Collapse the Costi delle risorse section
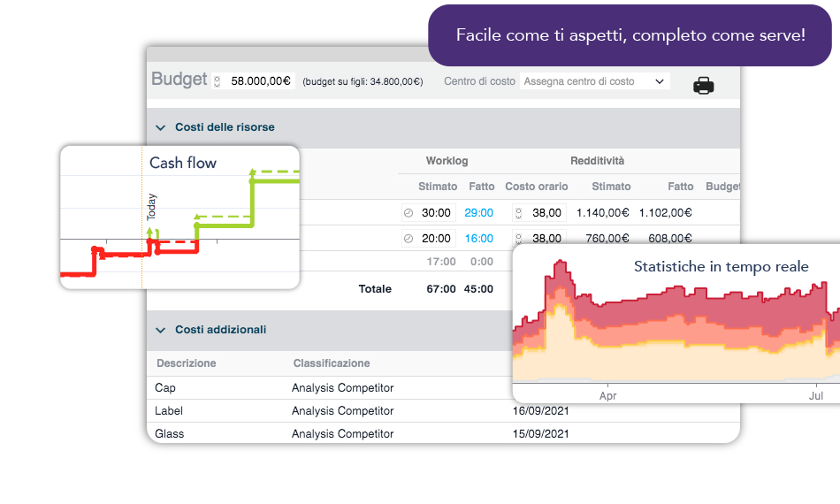Viewport: 840px width, 504px height. click(x=161, y=127)
